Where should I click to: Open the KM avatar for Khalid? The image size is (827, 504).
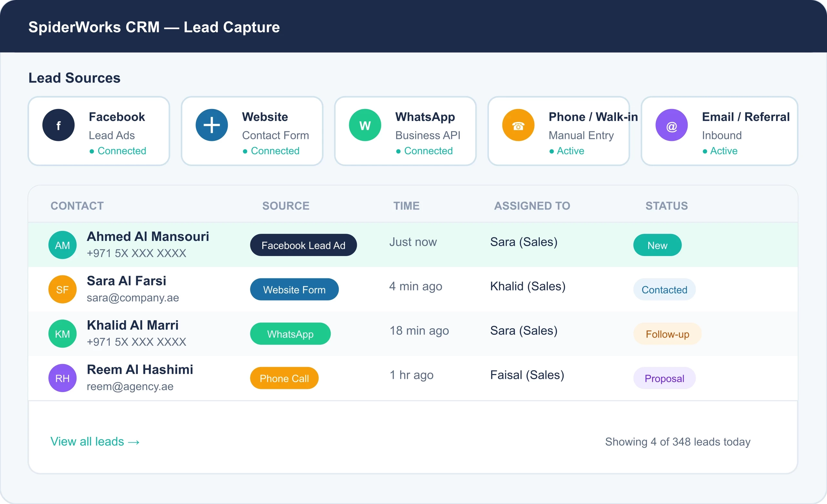(x=62, y=334)
